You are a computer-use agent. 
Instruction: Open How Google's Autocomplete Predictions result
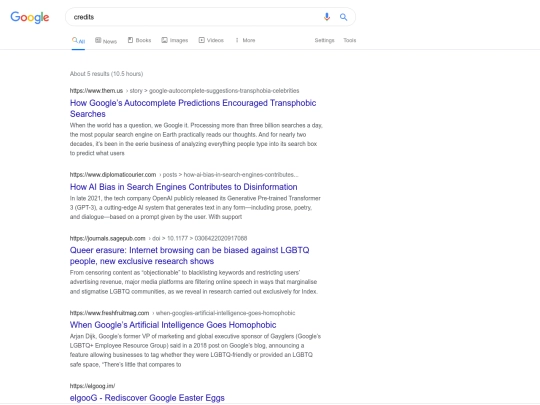click(193, 108)
